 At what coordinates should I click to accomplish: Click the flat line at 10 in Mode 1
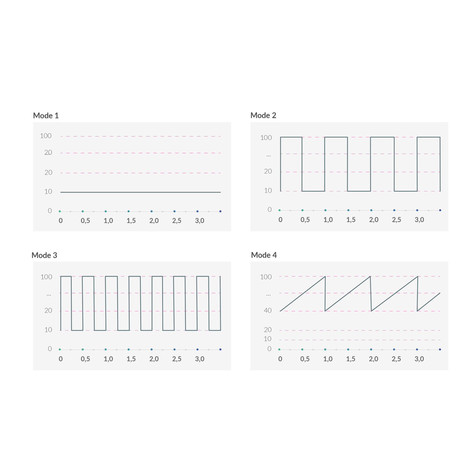(140, 192)
